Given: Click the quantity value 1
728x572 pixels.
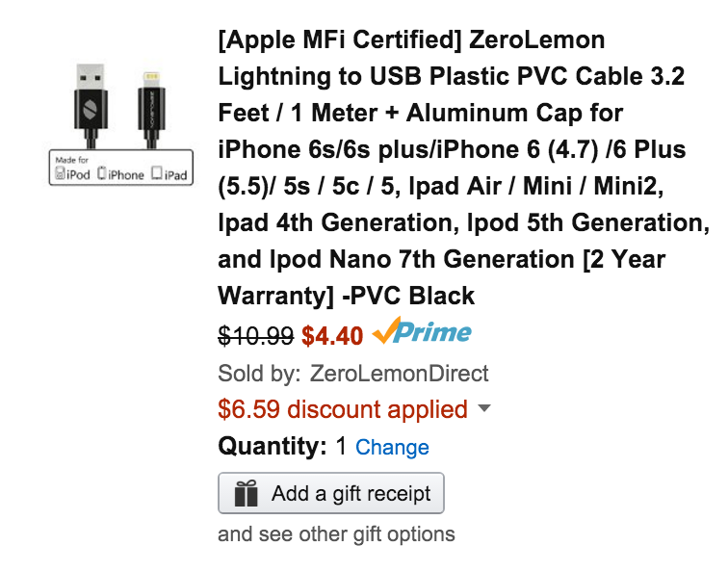Looking at the screenshot, I should tap(341, 446).
